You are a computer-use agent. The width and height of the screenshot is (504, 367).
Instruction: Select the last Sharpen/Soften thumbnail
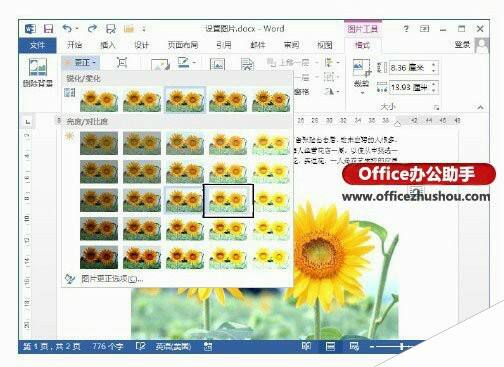[271, 100]
